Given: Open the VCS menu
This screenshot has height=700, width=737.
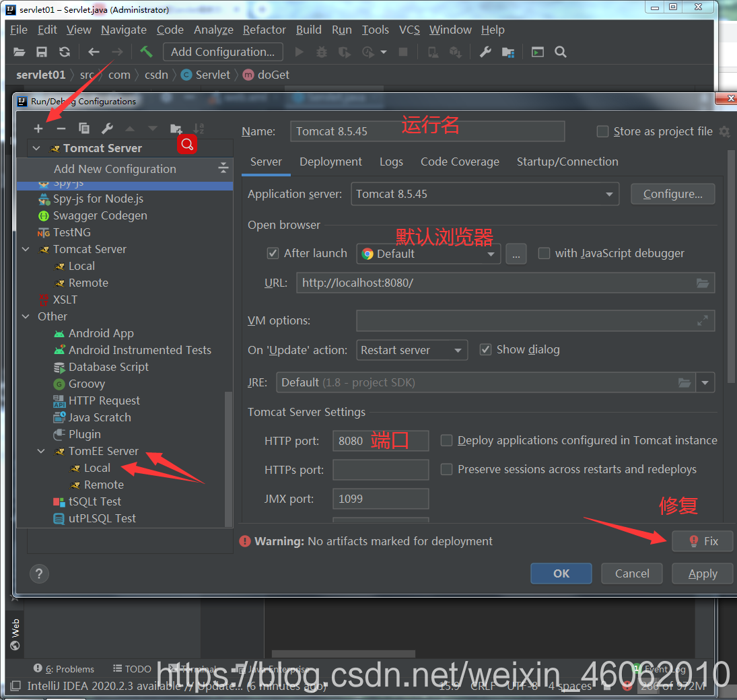Looking at the screenshot, I should [409, 30].
